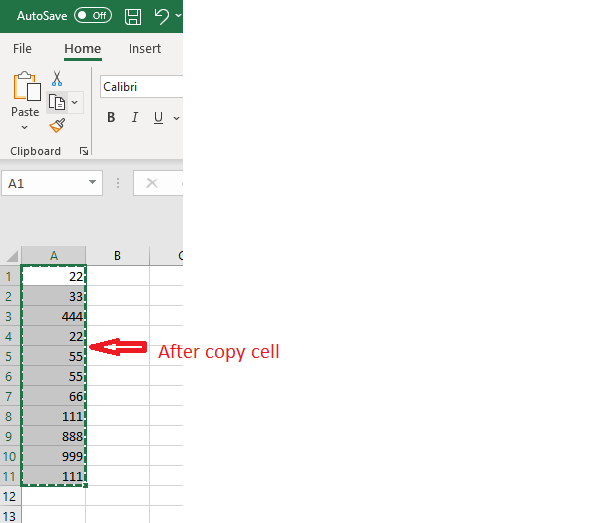Click cell A10 containing 999

tap(54, 456)
